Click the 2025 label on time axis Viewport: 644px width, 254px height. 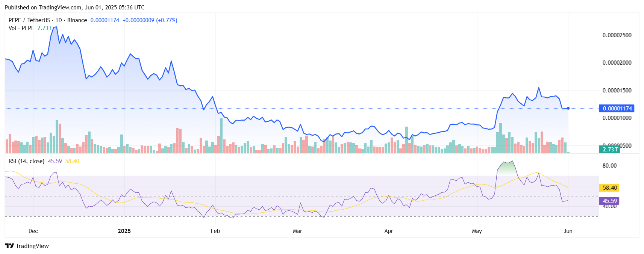124,231
